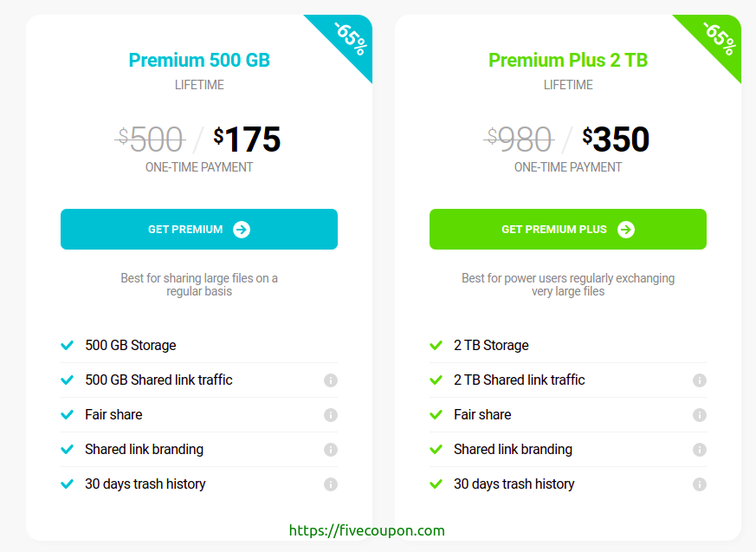
Task: Show info for Premium Plus Shared link branding
Action: tap(700, 450)
